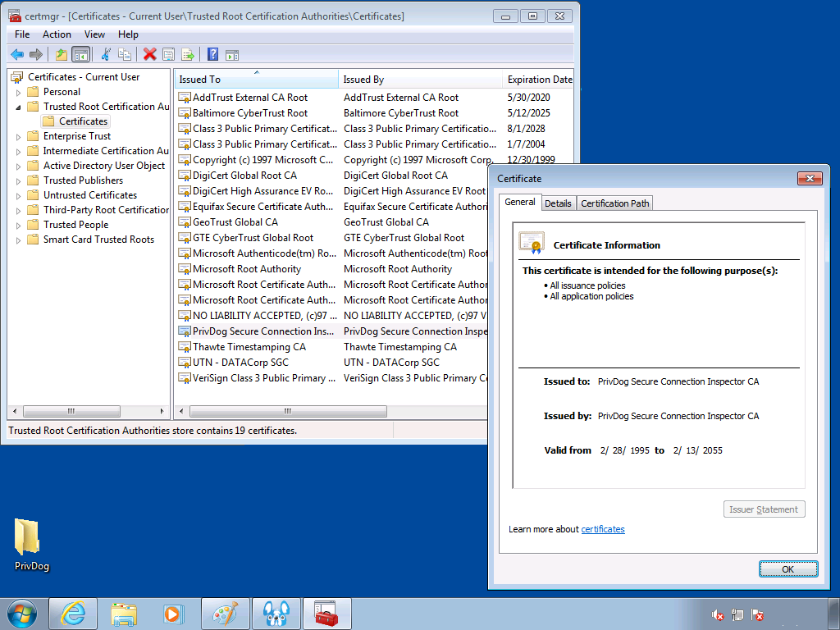Expand the Personal folder node
The width and height of the screenshot is (840, 630).
point(18,93)
